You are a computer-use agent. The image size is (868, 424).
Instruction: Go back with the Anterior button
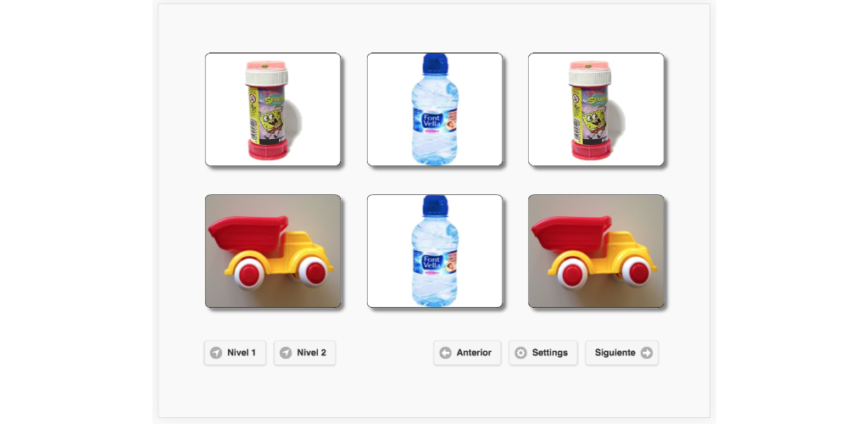click(x=467, y=353)
